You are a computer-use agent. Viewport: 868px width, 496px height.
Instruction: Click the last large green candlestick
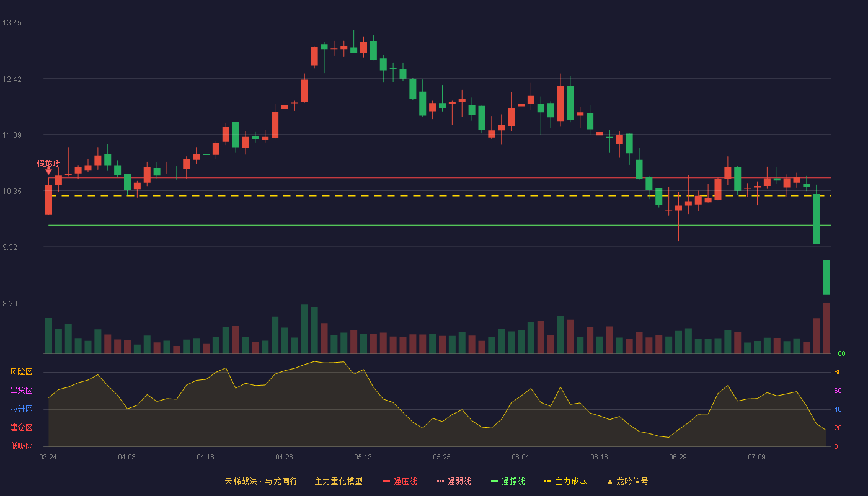[x=826, y=277]
